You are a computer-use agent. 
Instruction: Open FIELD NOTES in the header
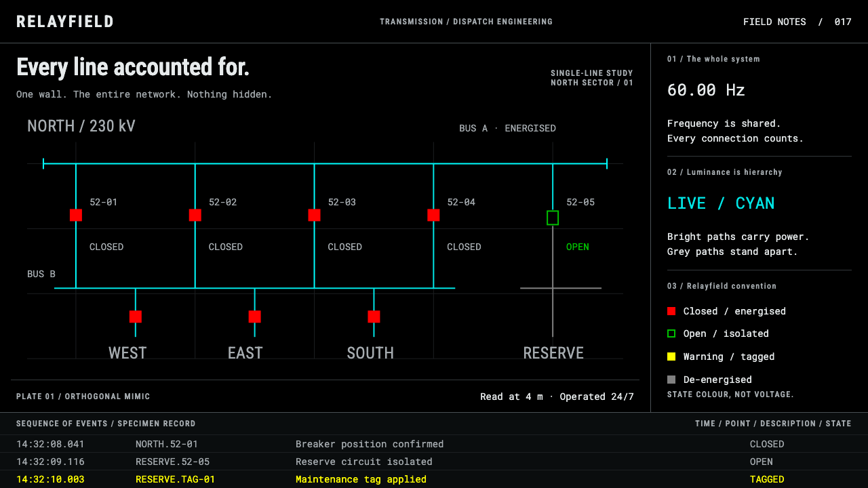774,22
